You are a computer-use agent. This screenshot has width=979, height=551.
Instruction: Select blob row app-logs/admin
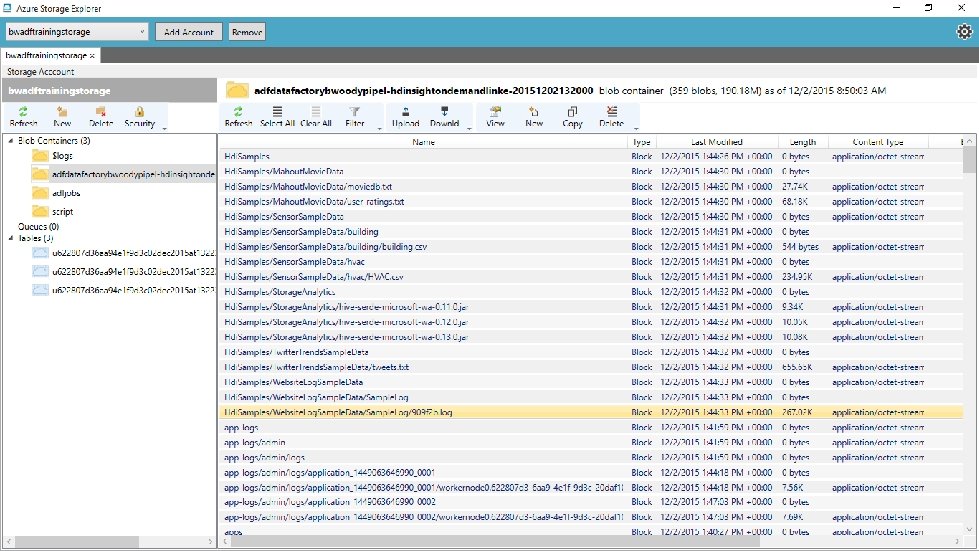(591, 442)
